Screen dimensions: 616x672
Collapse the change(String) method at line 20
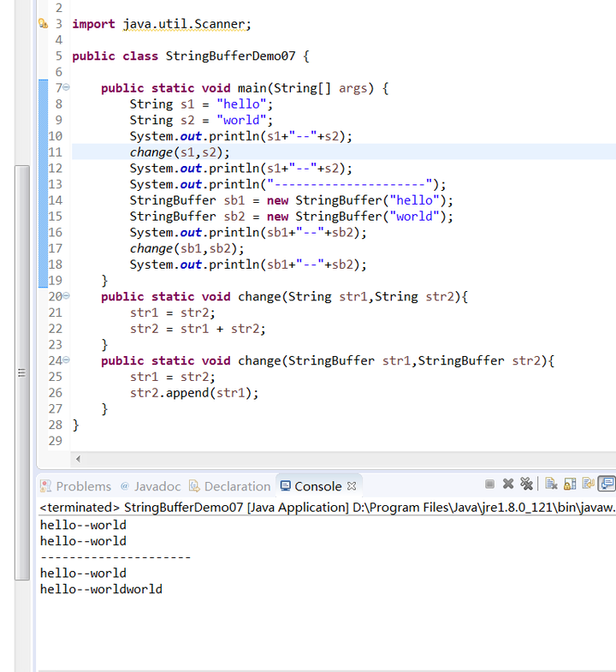[66, 295]
